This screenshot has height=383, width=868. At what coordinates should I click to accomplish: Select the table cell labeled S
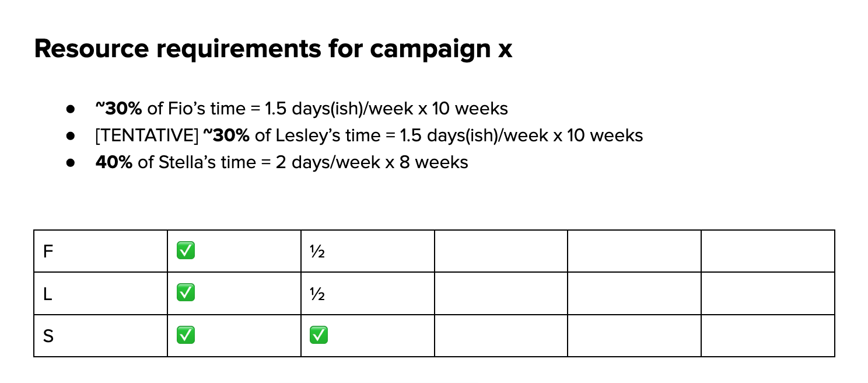[100, 336]
